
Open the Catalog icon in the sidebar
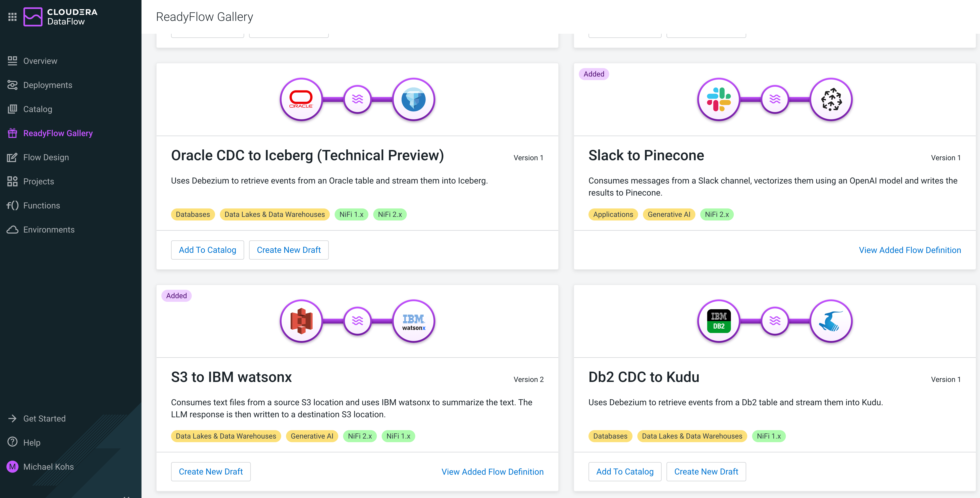coord(12,109)
